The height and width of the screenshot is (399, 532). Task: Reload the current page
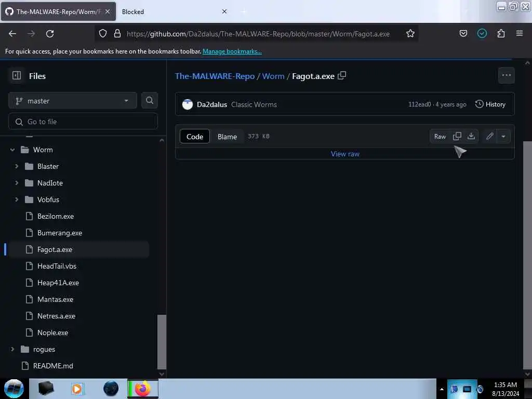(50, 34)
